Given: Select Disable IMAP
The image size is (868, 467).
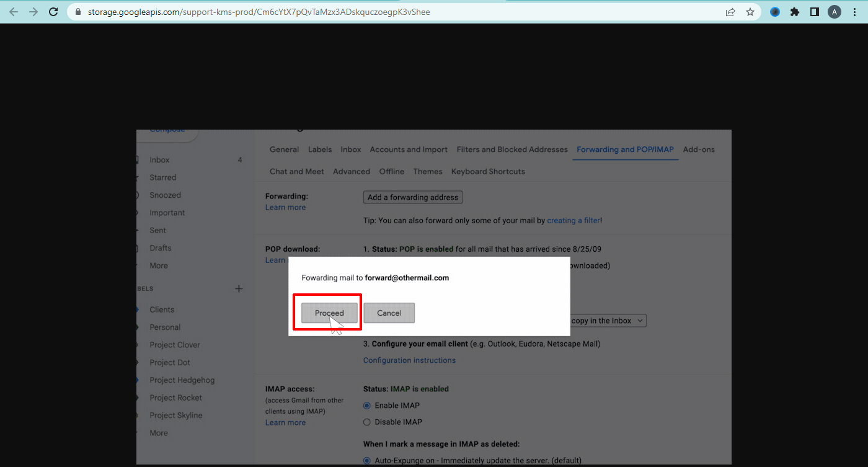Looking at the screenshot, I should [367, 422].
